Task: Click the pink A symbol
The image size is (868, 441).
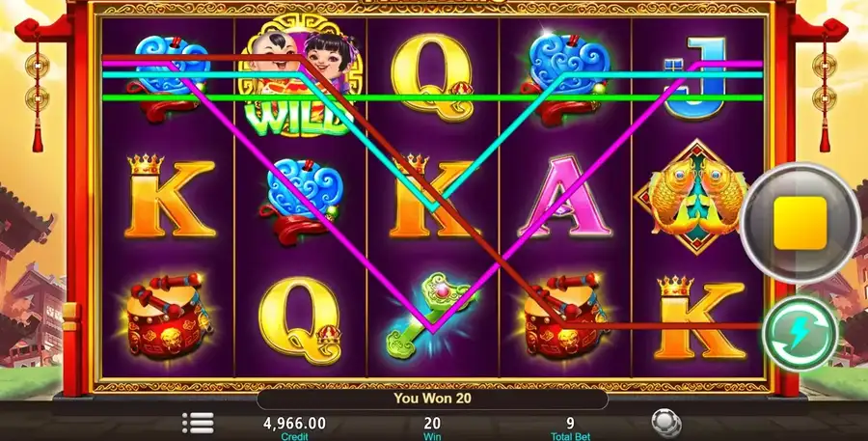Action: click(564, 197)
